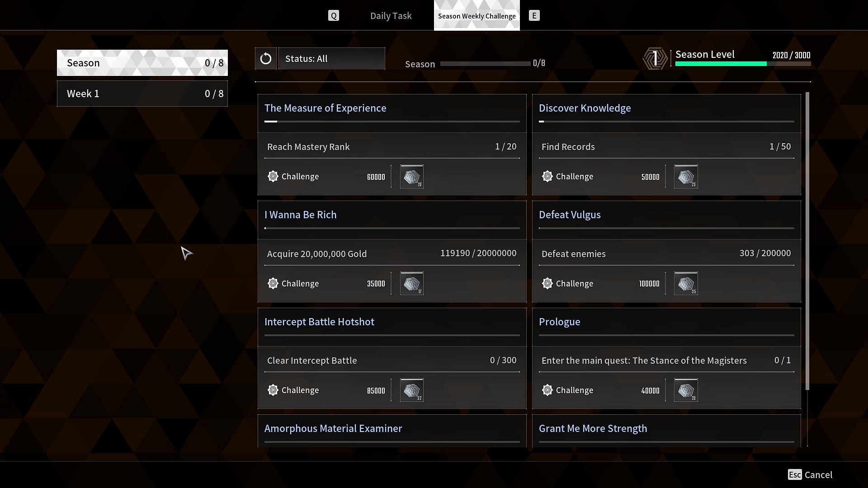Click the reward crystal icon for The Measure of Experience
The height and width of the screenshot is (488, 868).
412,176
